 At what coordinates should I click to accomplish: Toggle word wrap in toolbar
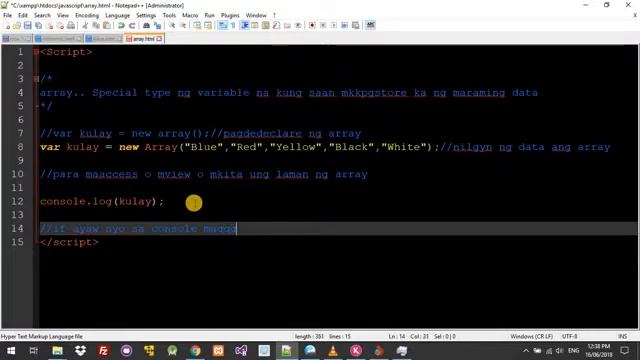(222, 25)
